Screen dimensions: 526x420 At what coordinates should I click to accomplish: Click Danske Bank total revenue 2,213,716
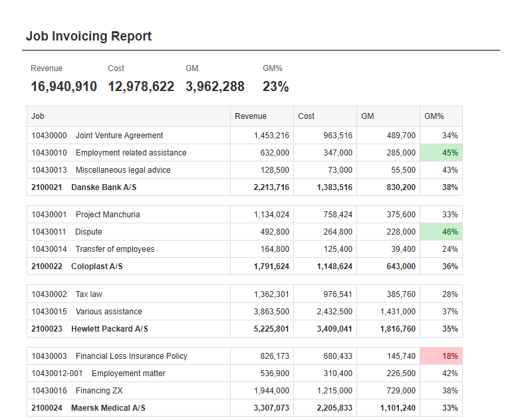point(271,187)
